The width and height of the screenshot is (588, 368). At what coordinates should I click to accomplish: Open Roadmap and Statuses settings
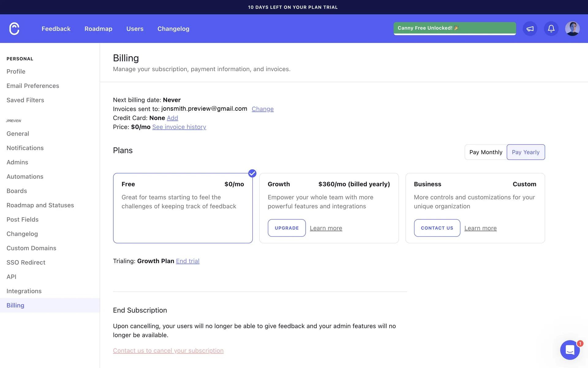point(40,205)
